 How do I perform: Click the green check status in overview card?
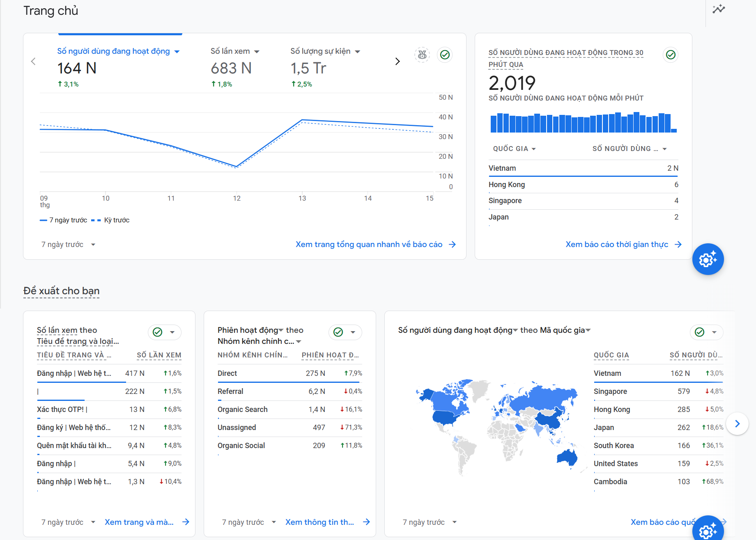point(445,55)
